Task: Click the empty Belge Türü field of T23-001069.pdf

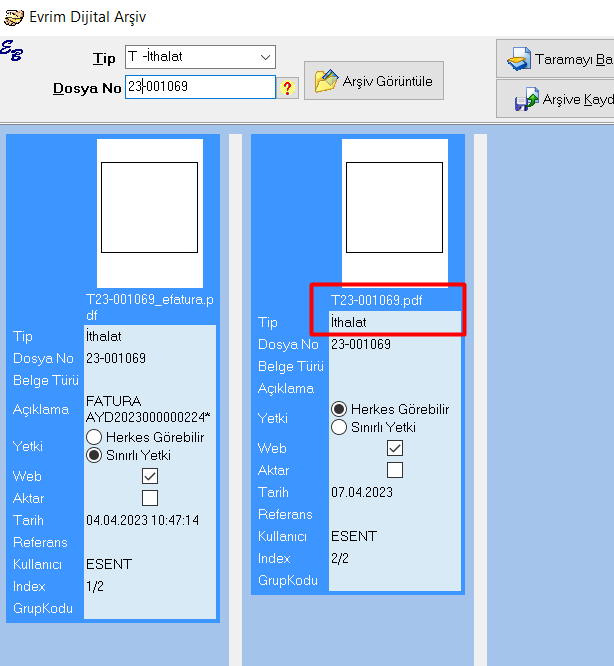Action: tap(394, 366)
